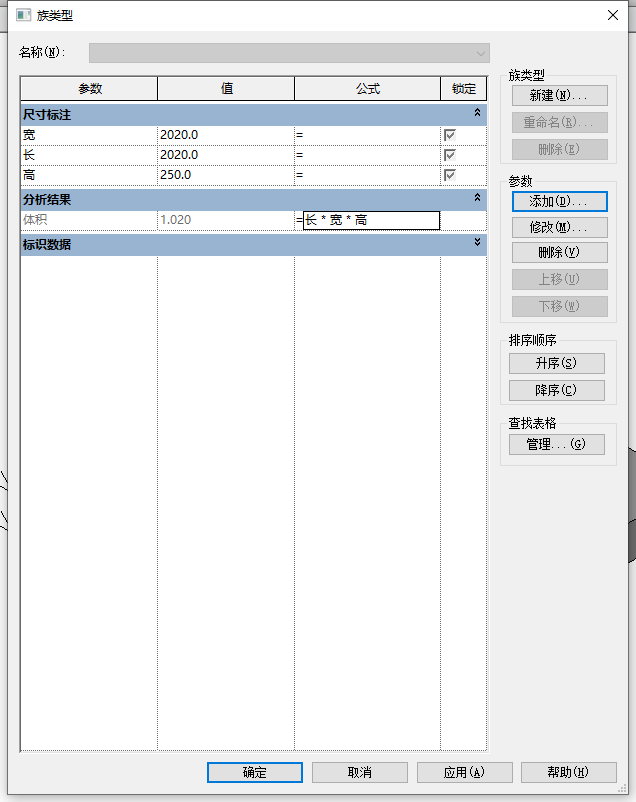Click the formula cell for 高
The image size is (636, 802).
(x=367, y=175)
